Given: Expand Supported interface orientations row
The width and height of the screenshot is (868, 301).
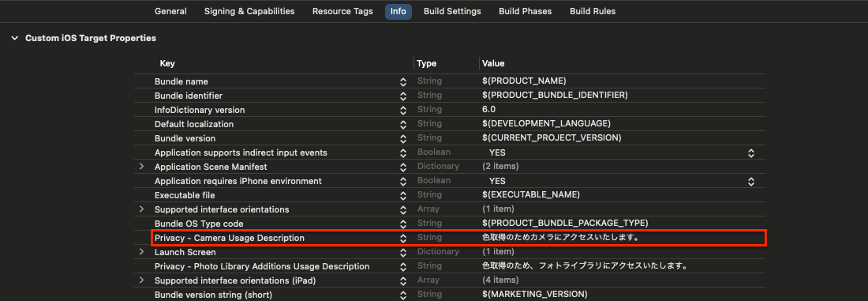Looking at the screenshot, I should tap(142, 209).
